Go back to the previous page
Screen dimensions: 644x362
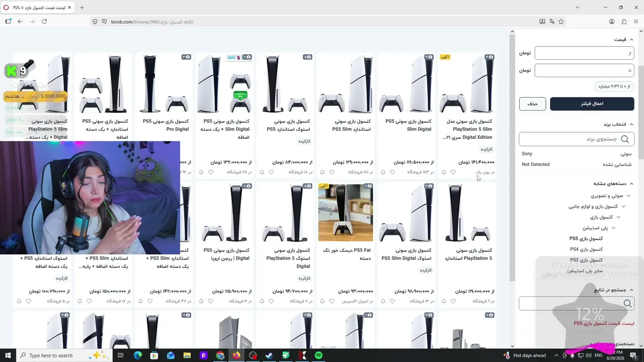(20, 22)
